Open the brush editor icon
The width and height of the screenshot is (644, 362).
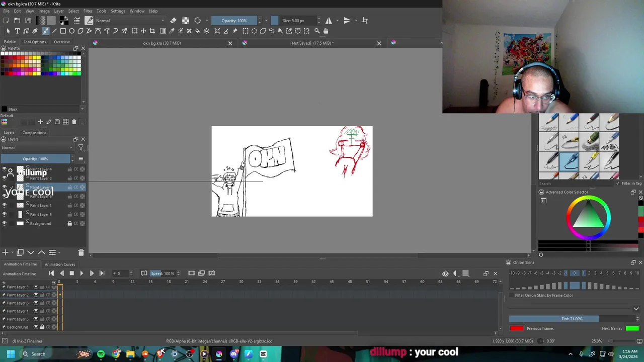pyautogui.click(x=77, y=21)
